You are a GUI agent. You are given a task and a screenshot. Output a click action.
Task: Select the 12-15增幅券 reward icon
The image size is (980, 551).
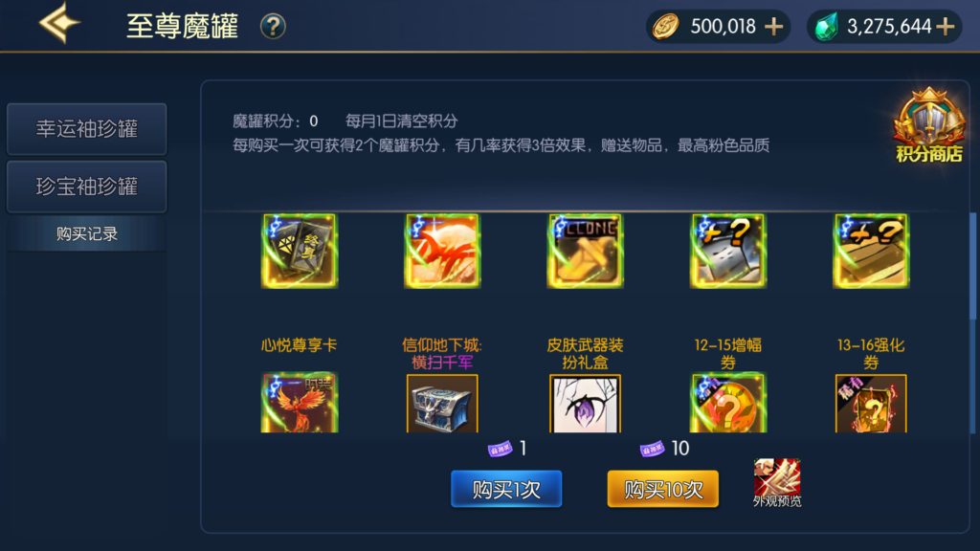[x=728, y=251]
